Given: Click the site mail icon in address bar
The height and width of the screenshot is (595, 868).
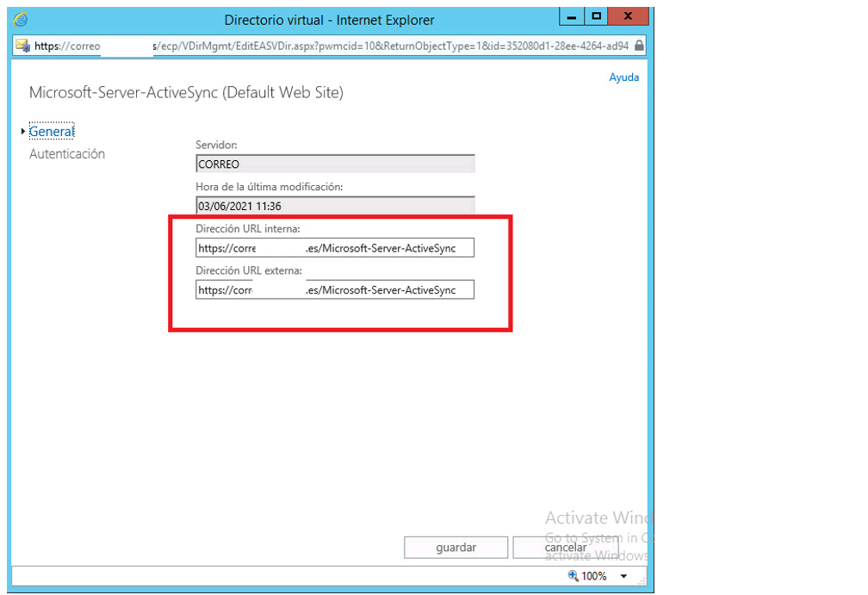Looking at the screenshot, I should pos(22,46).
